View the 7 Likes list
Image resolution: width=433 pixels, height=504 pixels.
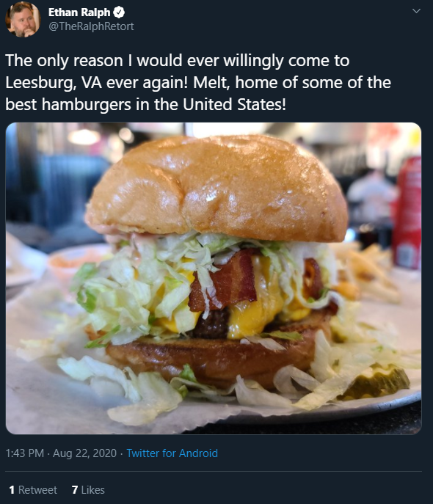pyautogui.click(x=88, y=490)
